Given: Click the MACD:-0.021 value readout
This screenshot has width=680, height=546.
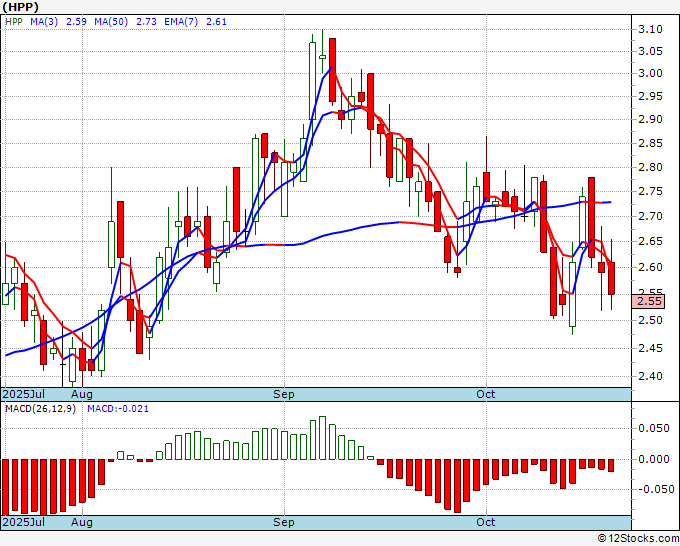Looking at the screenshot, I should coord(118,409).
